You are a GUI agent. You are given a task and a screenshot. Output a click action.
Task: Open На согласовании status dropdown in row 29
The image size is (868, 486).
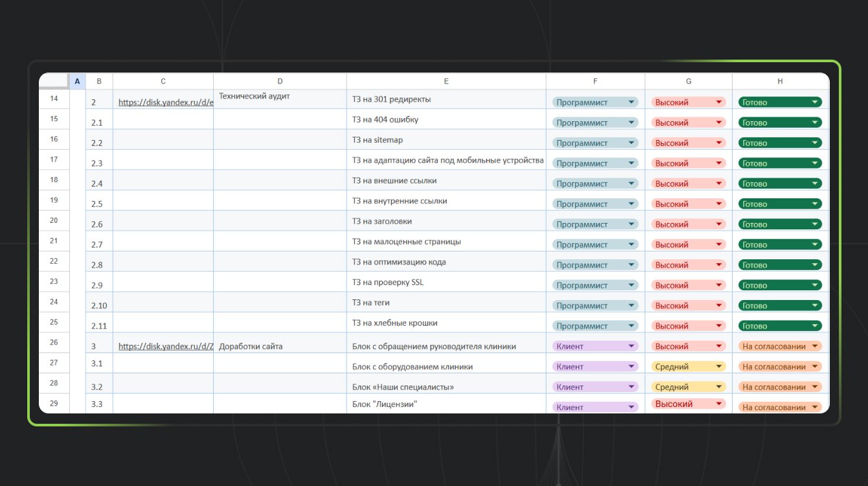tap(814, 408)
